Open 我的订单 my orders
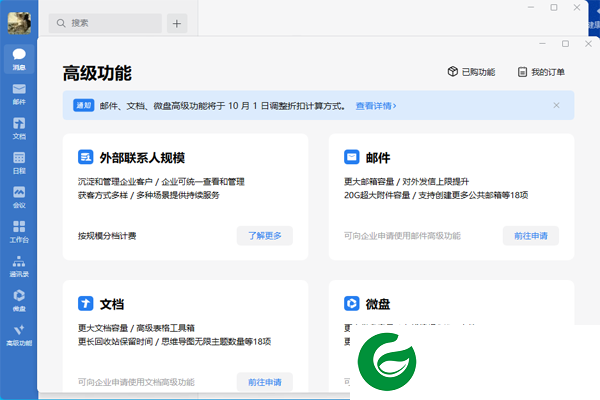 coord(541,72)
